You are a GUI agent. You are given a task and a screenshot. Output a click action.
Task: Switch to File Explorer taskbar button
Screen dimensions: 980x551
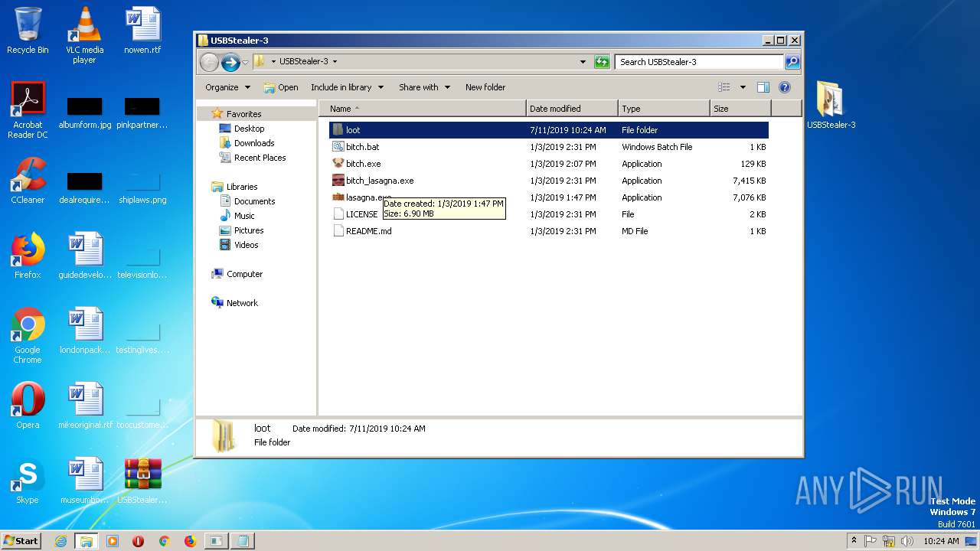(x=87, y=541)
